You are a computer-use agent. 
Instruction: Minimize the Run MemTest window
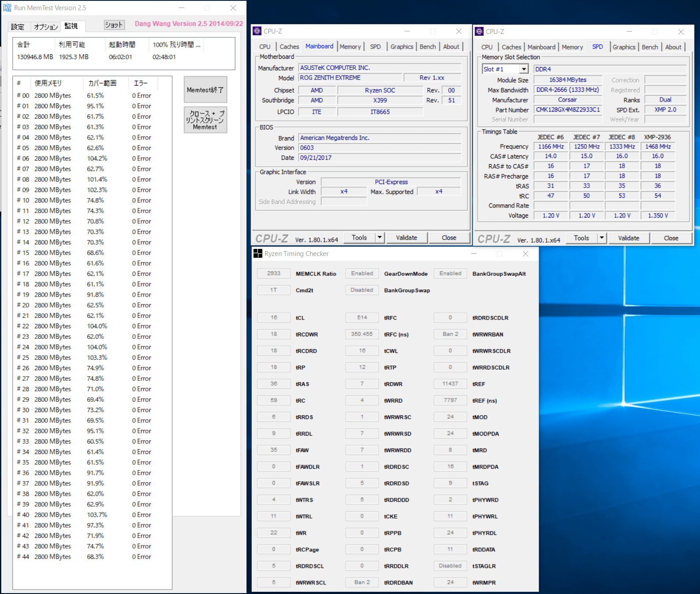tap(182, 8)
